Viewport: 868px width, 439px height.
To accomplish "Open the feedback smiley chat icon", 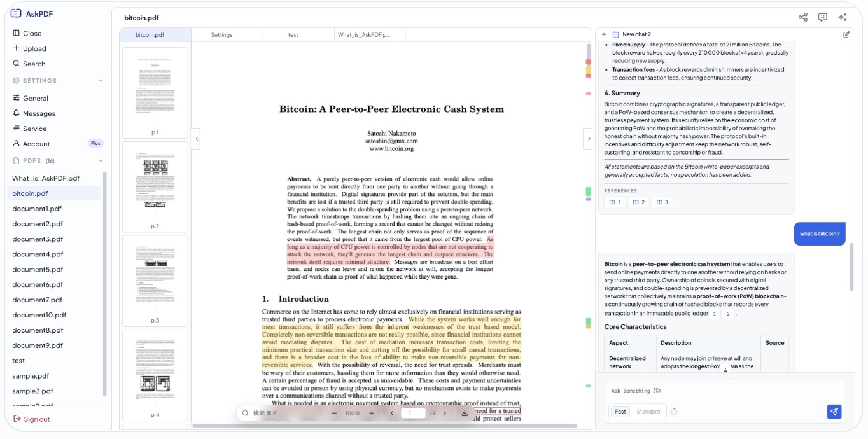I will 822,17.
